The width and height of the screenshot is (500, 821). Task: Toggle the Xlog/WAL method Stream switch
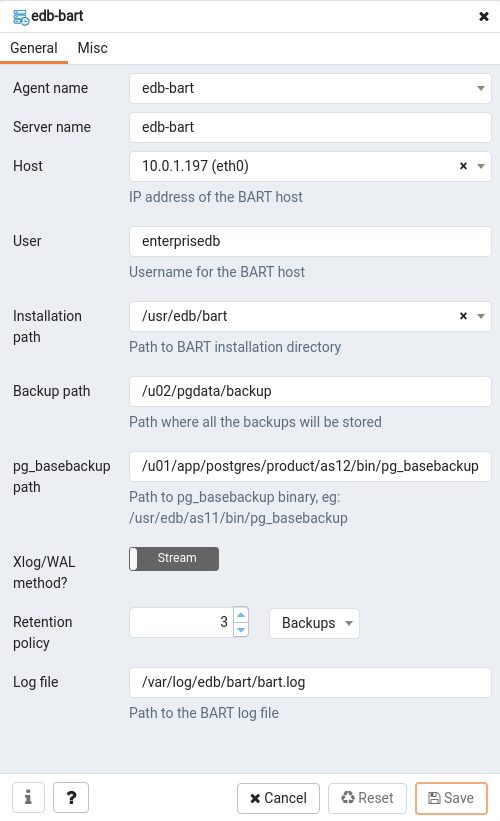point(174,559)
